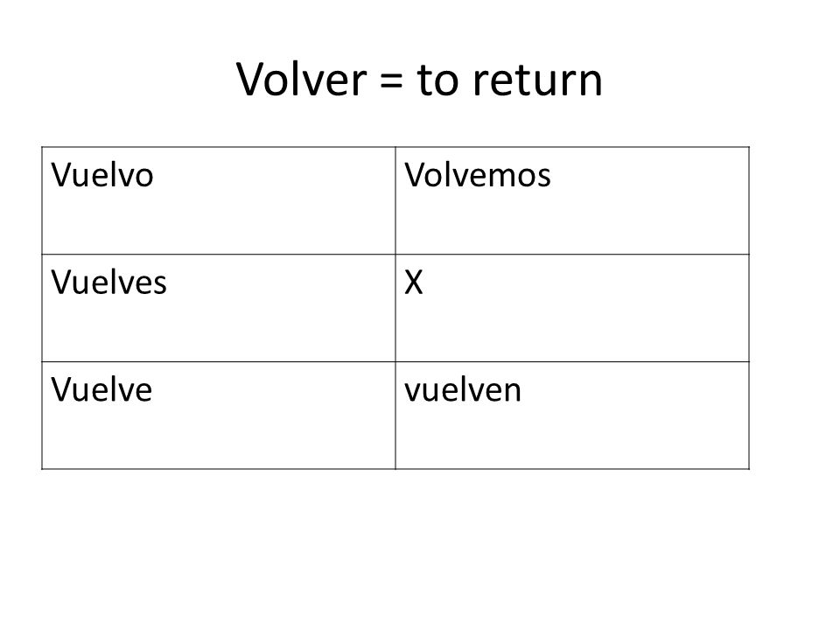The image size is (840, 630).
Task: Select the "Vuelves" table cell text
Action: (x=108, y=282)
